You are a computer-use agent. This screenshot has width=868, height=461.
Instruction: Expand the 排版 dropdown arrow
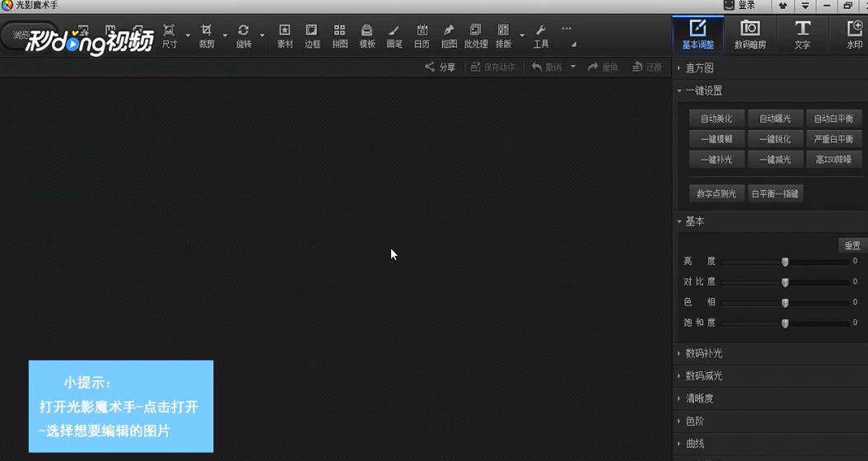pyautogui.click(x=521, y=36)
